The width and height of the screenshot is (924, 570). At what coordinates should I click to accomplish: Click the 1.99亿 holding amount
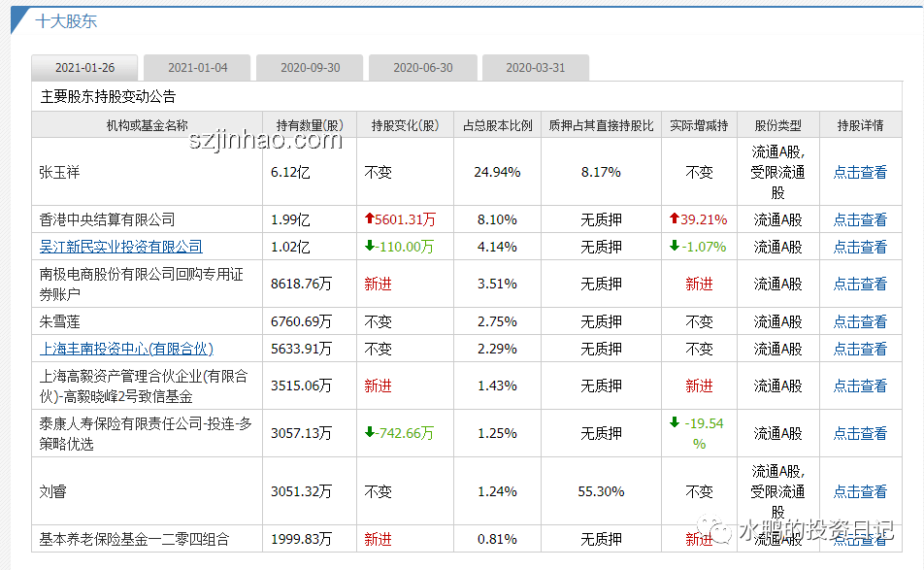(x=290, y=219)
